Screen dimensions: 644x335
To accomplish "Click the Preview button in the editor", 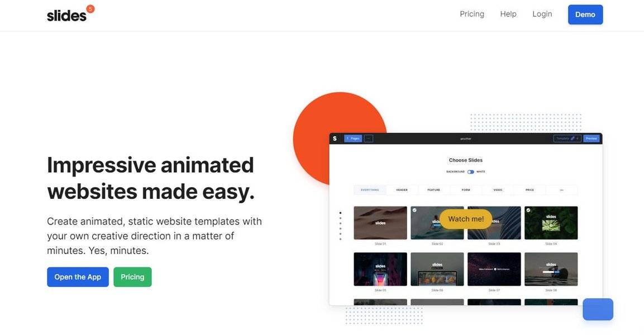I will (x=591, y=138).
